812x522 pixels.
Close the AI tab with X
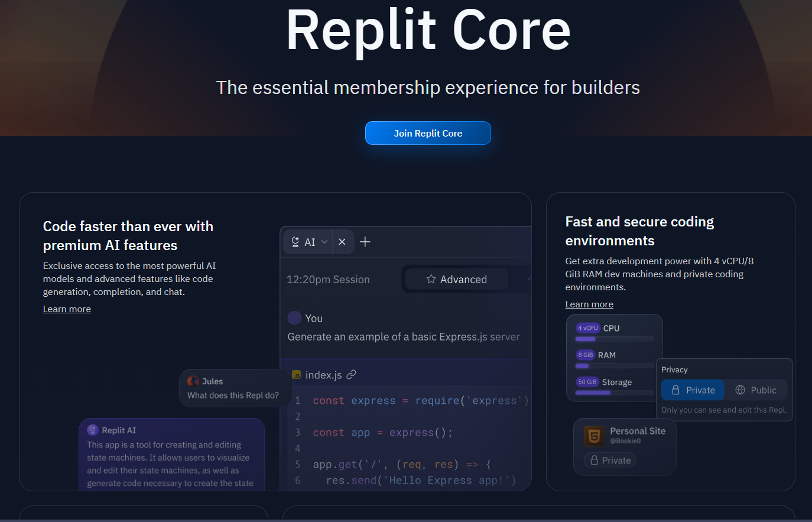(342, 242)
